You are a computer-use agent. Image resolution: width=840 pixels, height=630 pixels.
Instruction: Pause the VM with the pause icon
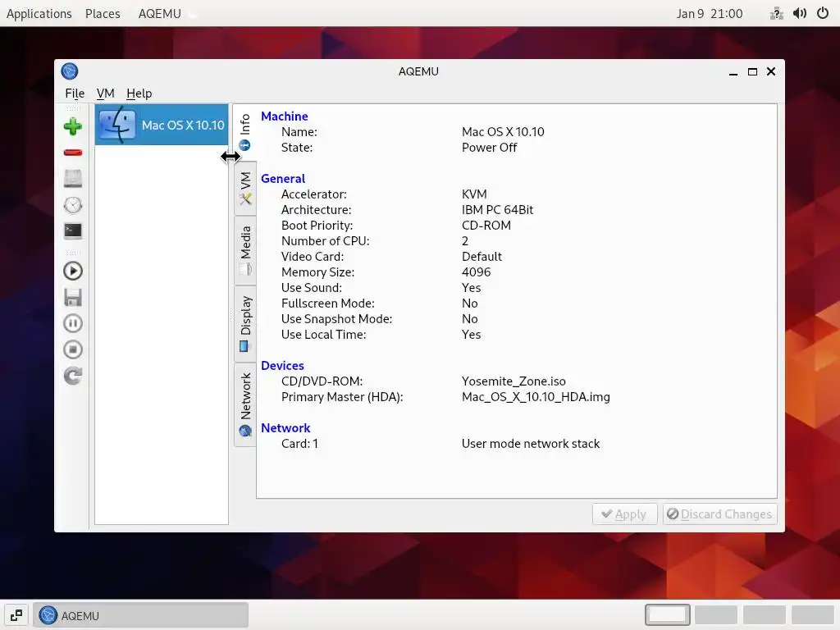pos(73,323)
